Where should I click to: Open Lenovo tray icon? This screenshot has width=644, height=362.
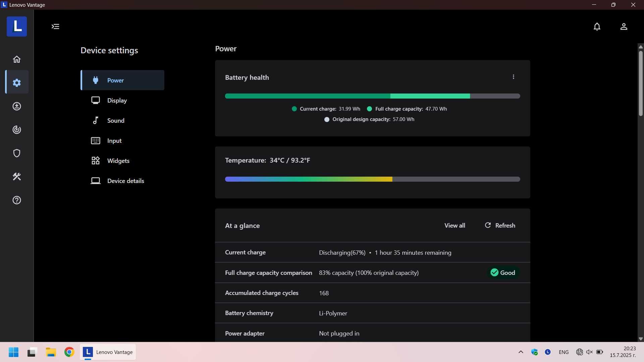(x=548, y=352)
